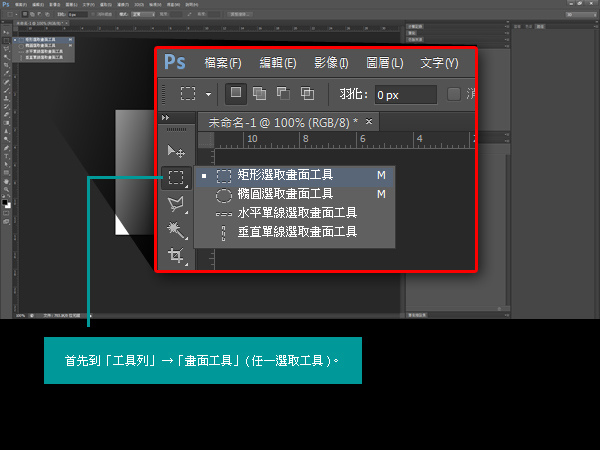Select the Dodge tool in small toolbox
600x450 pixels.
[x=6, y=139]
